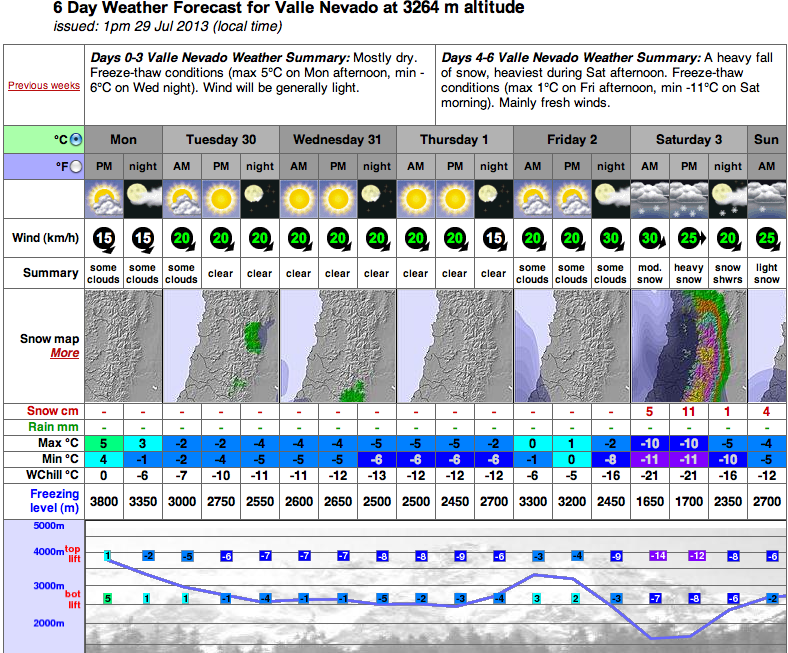This screenshot has width=788, height=653.
Task: Click the 'Wind (km/h)' row label
Action: (46, 238)
